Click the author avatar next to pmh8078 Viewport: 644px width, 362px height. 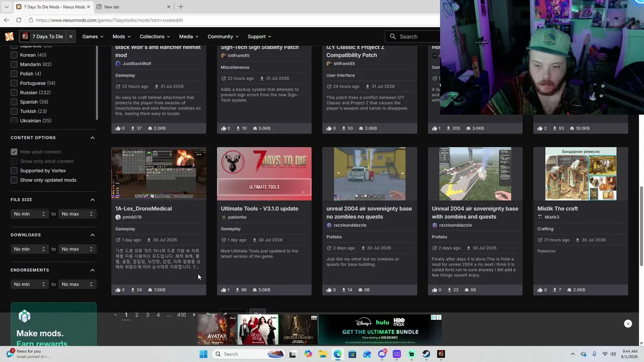point(118,217)
